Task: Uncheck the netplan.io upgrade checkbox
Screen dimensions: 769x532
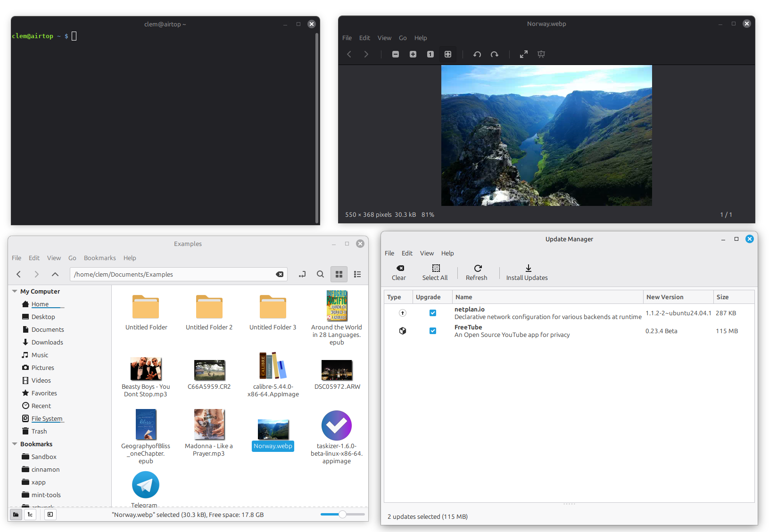Action: tap(433, 312)
